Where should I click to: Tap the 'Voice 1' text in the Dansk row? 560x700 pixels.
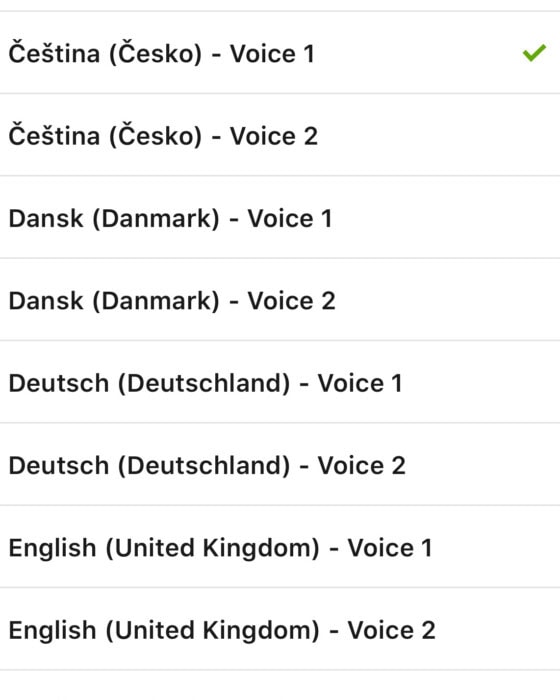coord(290,218)
